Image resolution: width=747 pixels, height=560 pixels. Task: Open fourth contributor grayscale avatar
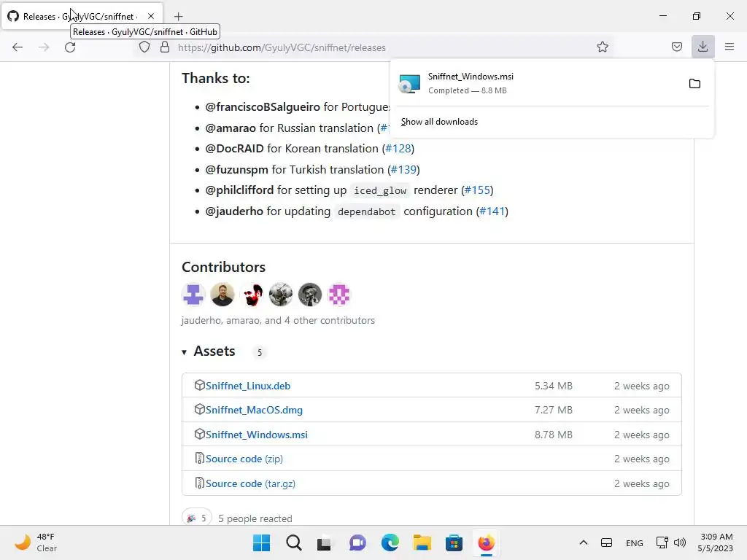[281, 295]
